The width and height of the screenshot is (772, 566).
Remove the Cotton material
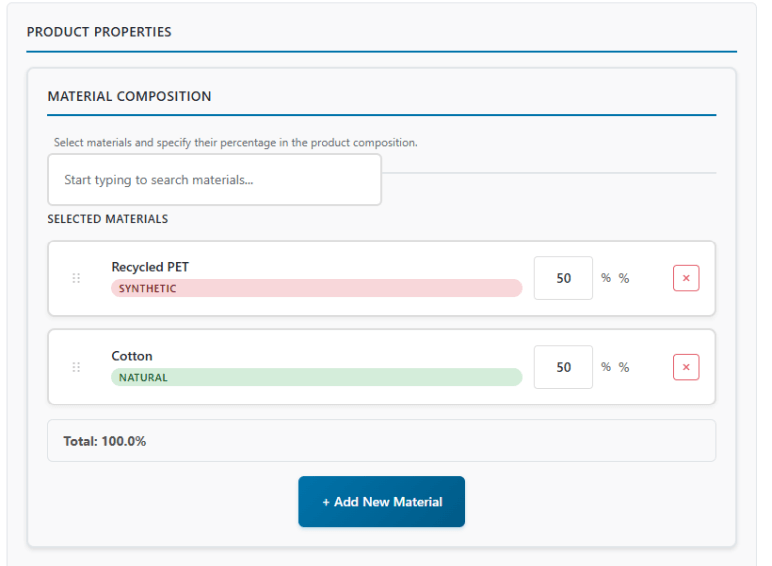(x=686, y=367)
